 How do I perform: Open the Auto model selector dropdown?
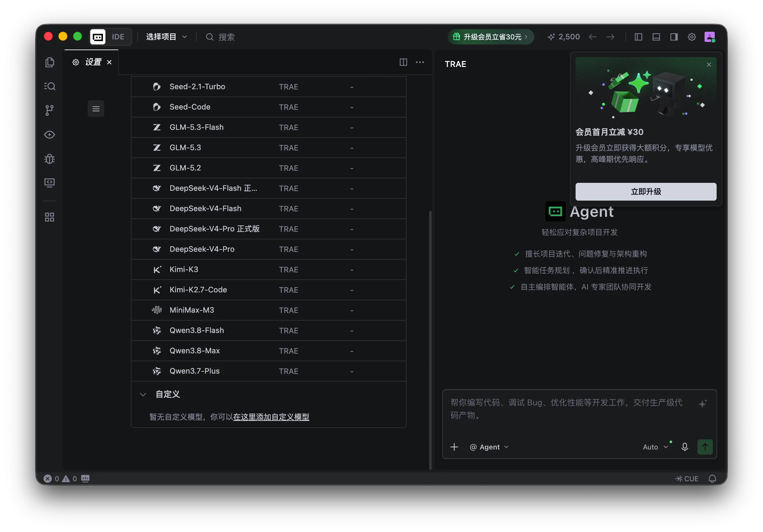coord(655,447)
